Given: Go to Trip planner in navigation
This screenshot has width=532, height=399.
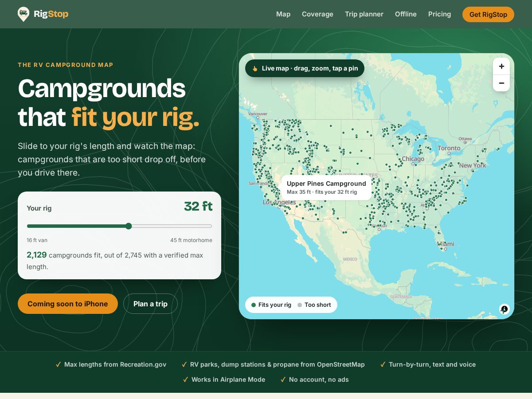Looking at the screenshot, I should (364, 14).
